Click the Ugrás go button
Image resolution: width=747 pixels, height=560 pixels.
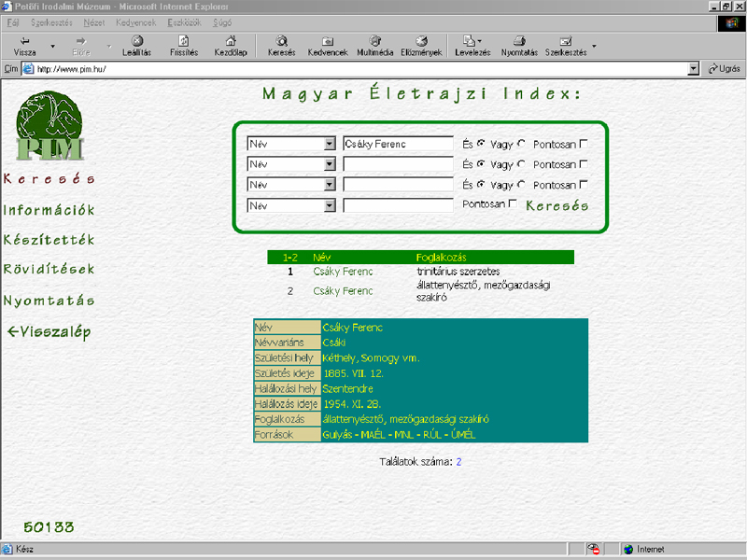[x=725, y=68]
